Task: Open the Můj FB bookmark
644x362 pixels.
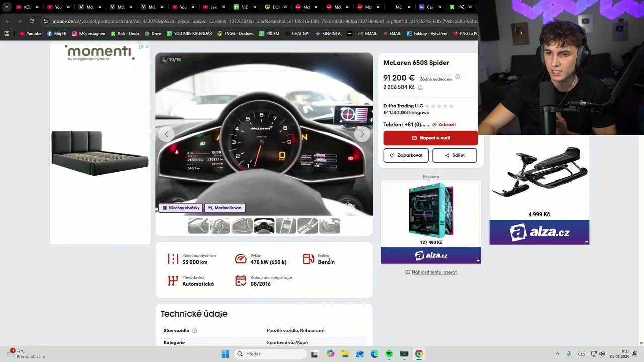Action: [57, 34]
